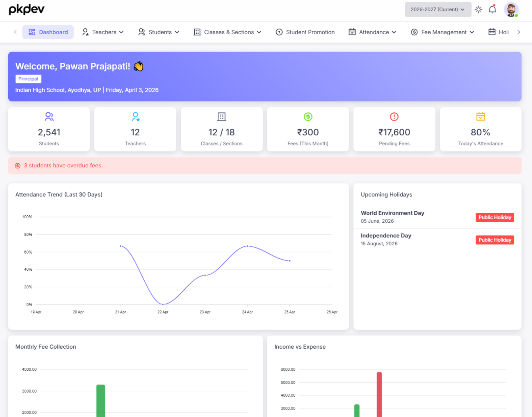Click the overdue fees alert icon
532x417 pixels.
pos(18,166)
